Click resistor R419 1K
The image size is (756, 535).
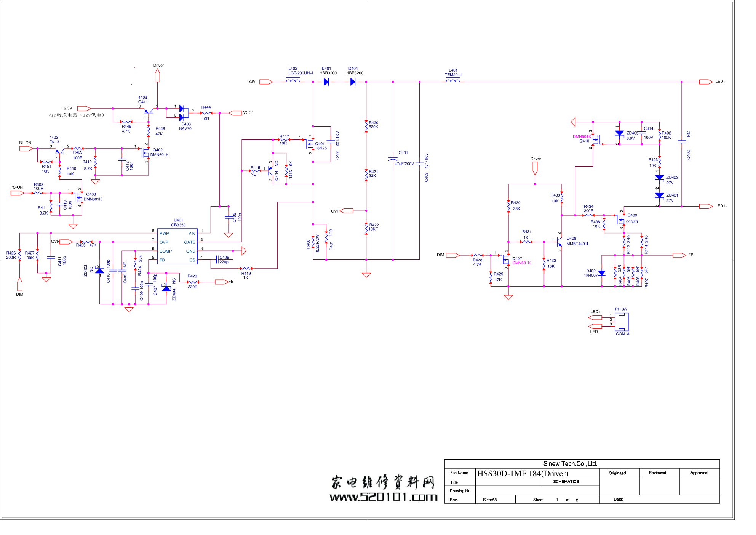[246, 269]
